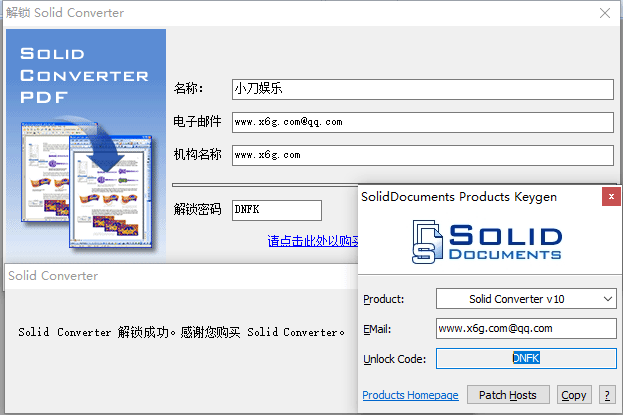
Task: Open the Products Homepage link
Action: tap(410, 395)
